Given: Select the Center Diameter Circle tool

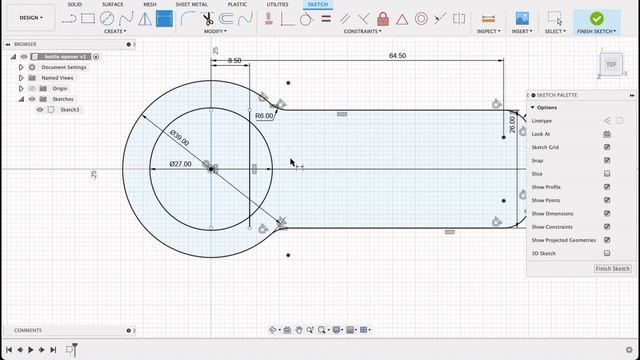Looking at the screenshot, I should click(x=107, y=19).
